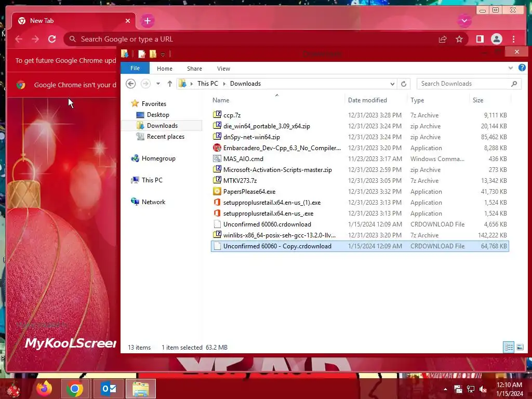The image size is (532, 399).
Task: Open Explorer help icon
Action: click(x=522, y=68)
